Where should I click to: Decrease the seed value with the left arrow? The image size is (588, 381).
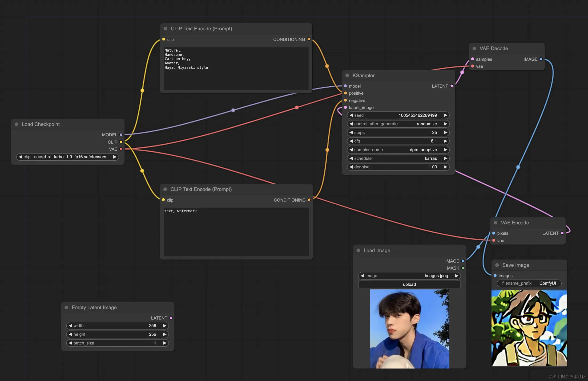click(x=351, y=115)
